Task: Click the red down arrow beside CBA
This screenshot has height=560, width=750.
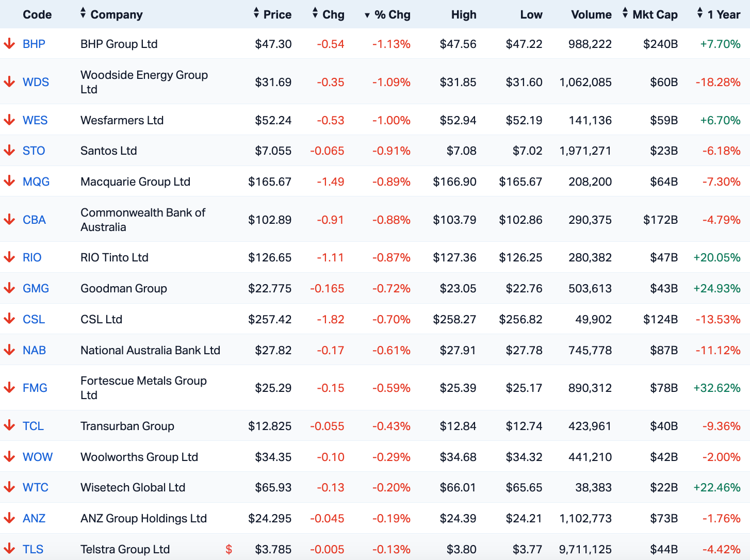Action: coord(9,219)
